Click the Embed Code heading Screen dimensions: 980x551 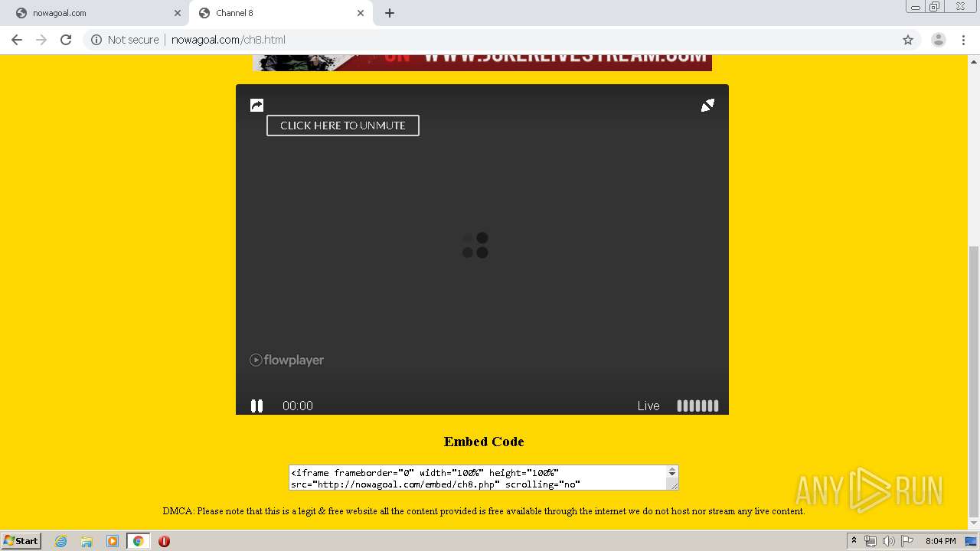484,442
